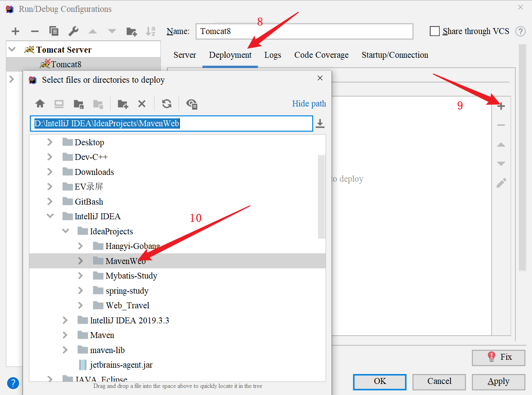Open the Startup/Connection tab
This screenshot has width=532, height=395.
tap(395, 55)
